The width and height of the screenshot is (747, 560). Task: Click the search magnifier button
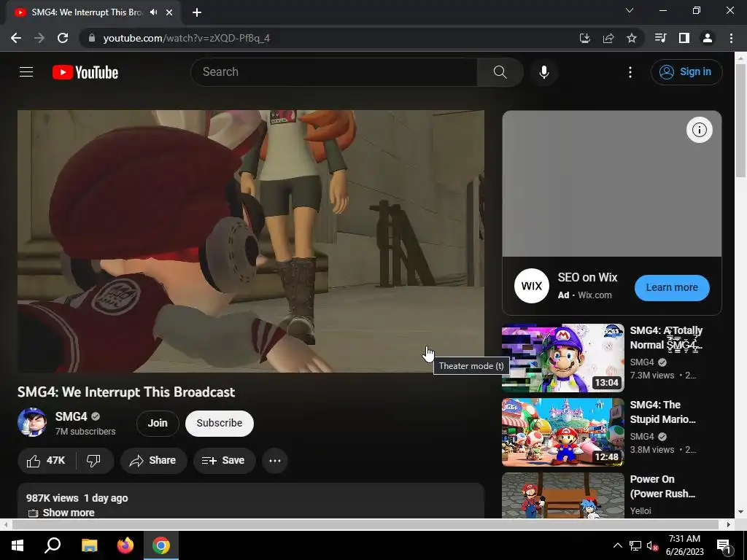[500, 72]
